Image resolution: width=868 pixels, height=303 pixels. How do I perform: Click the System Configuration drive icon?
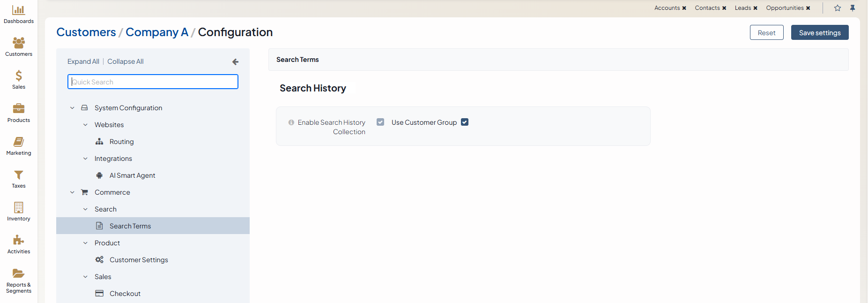pyautogui.click(x=84, y=108)
